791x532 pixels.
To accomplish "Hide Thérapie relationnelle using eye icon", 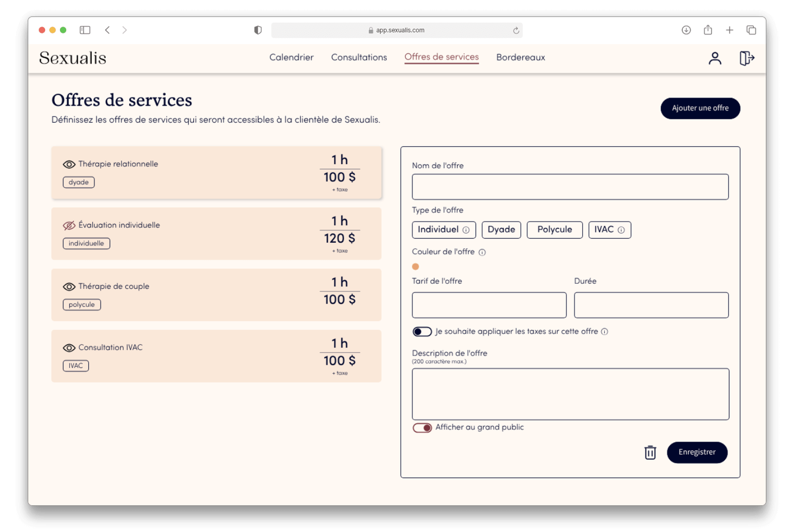I will [x=69, y=165].
